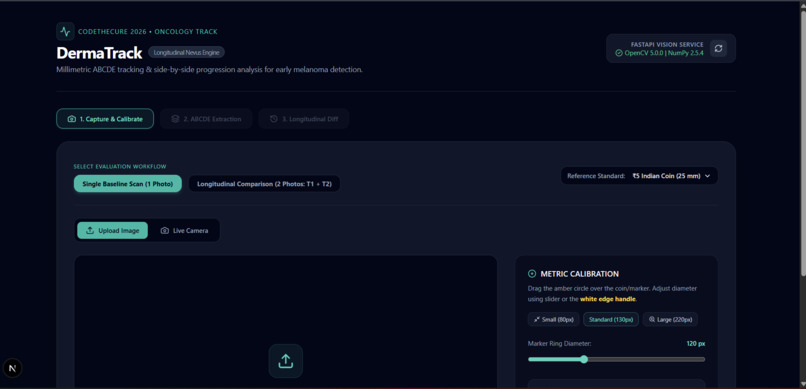Click the Longitudinal Nevus Engine badge
The width and height of the screenshot is (806, 389).
click(187, 52)
